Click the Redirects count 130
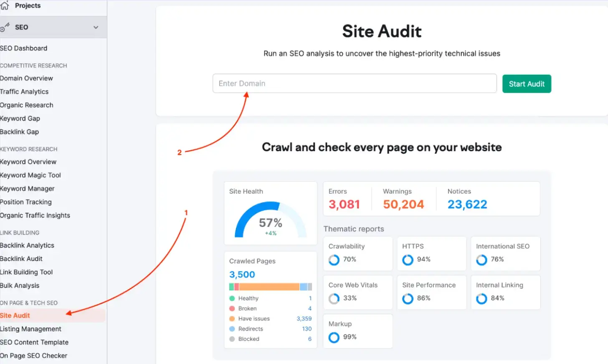The width and height of the screenshot is (608, 364). click(307, 329)
